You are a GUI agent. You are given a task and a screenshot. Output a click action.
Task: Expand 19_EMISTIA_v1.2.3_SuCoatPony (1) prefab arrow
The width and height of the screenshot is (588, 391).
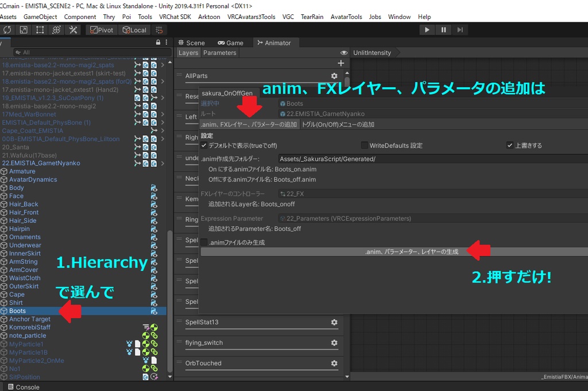coord(163,98)
